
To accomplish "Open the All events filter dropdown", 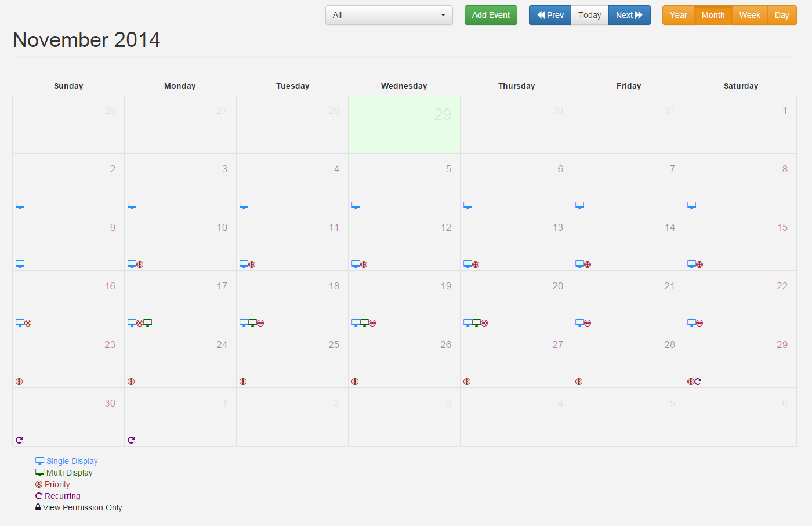I will point(389,15).
